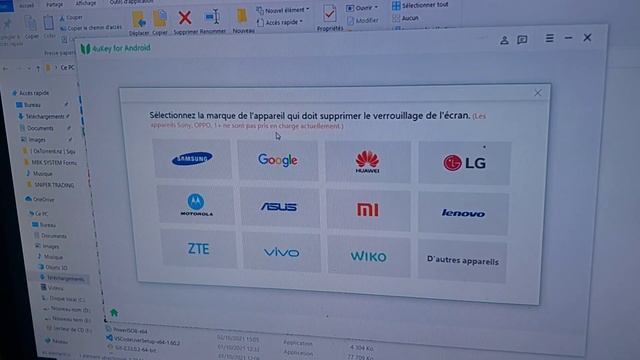Select the Lenovo brand logo
The height and width of the screenshot is (360, 640).
[463, 213]
